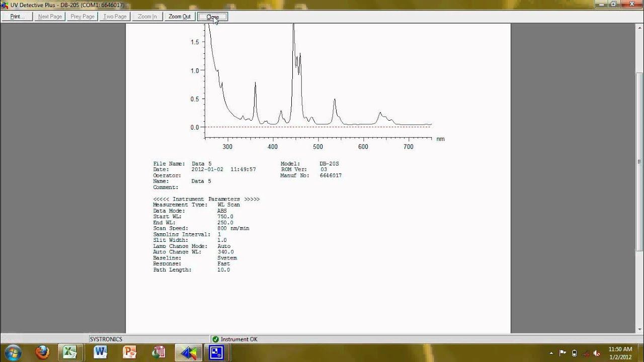644x362 pixels.
Task: Click the 1.0 label on the absorbance axis
Action: pos(195,71)
